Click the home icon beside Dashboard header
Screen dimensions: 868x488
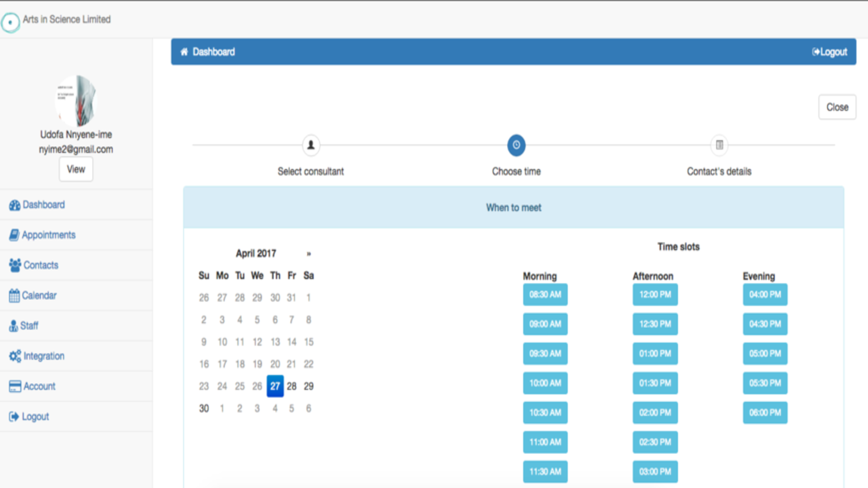coord(184,52)
